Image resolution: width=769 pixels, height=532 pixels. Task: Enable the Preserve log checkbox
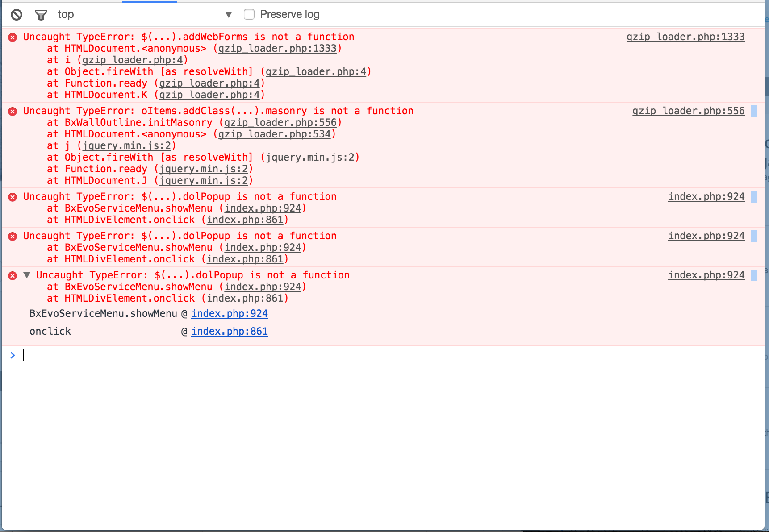pyautogui.click(x=249, y=15)
